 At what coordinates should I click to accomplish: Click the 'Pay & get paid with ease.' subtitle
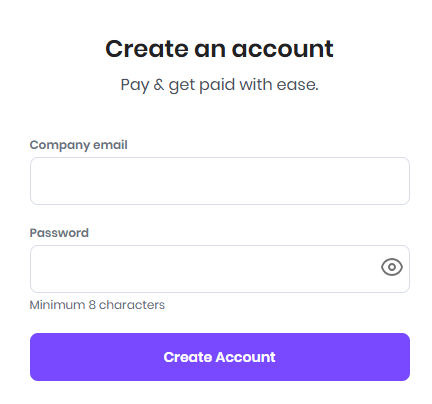pyautogui.click(x=219, y=85)
